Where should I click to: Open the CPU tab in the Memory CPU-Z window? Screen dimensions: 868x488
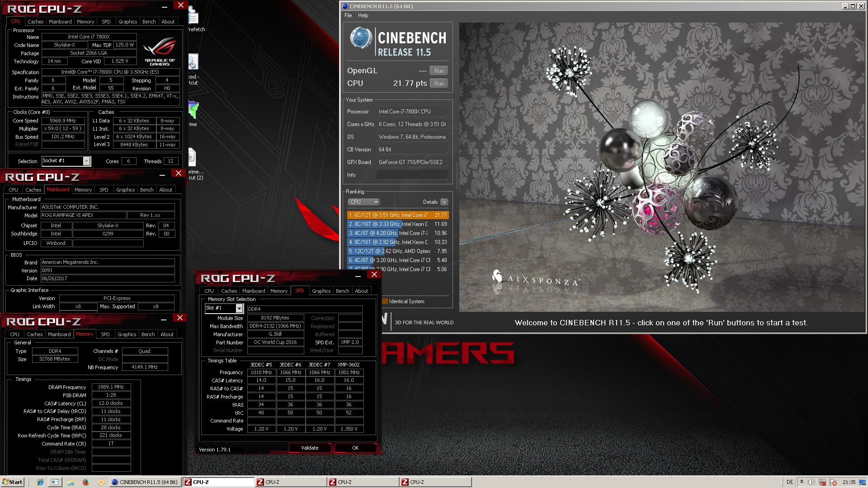coord(15,334)
